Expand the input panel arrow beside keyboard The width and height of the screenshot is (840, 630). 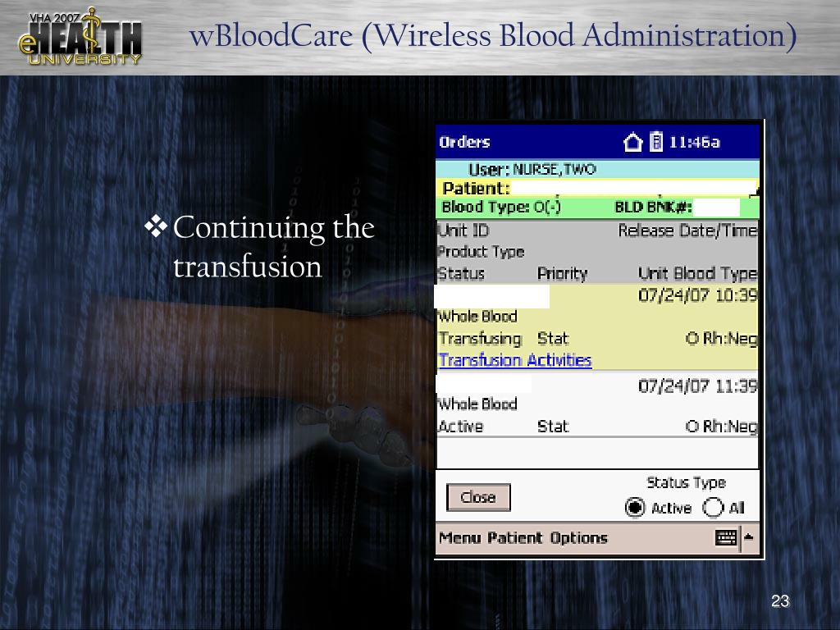(749, 537)
